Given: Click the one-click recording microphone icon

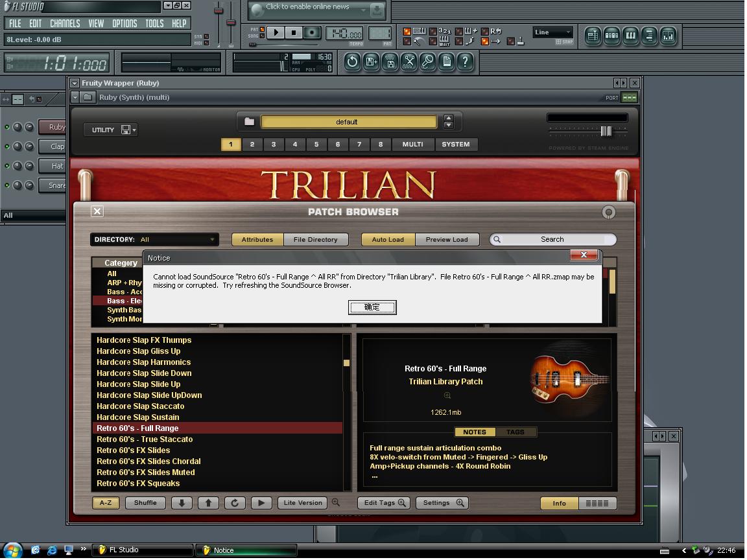Looking at the screenshot, I should 428,62.
